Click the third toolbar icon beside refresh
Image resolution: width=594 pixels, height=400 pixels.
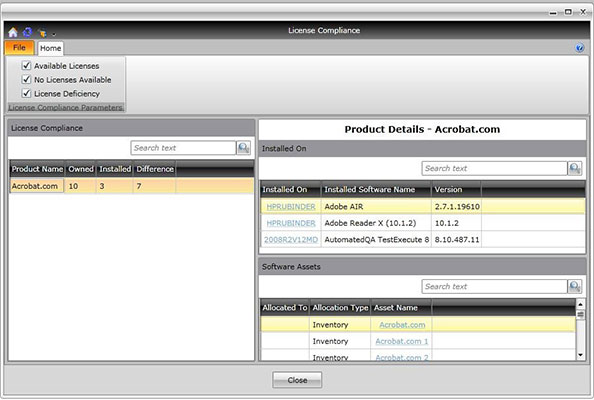(42, 33)
